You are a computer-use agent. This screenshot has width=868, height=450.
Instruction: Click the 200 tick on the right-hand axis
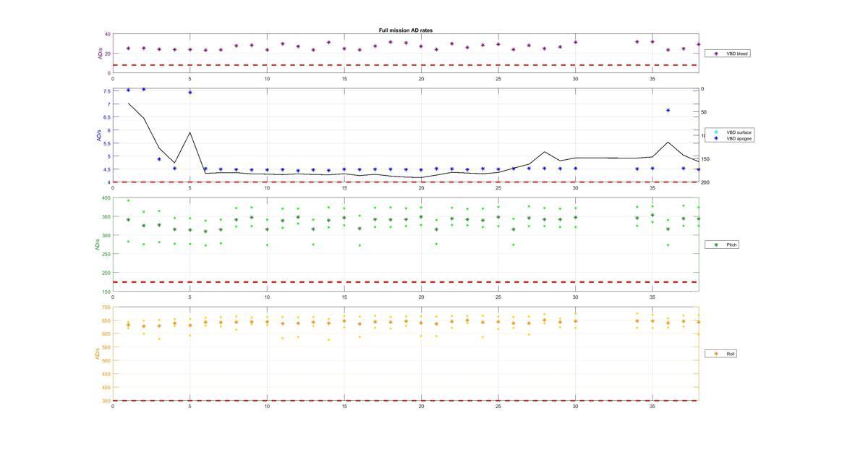[x=705, y=182]
